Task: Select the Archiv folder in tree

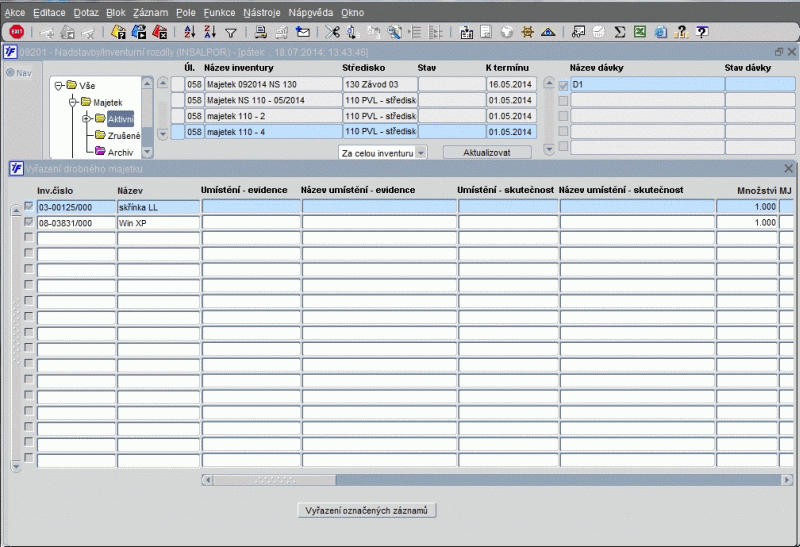Action: 120,152
